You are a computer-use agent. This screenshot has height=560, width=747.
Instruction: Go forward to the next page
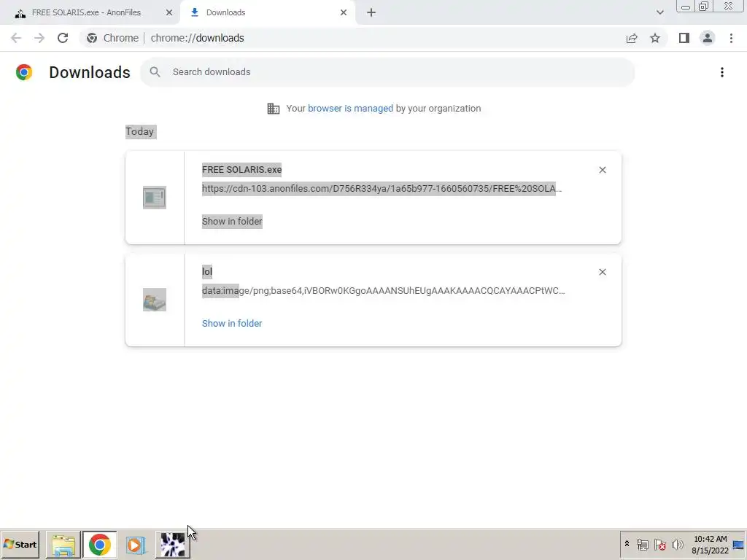coord(39,38)
